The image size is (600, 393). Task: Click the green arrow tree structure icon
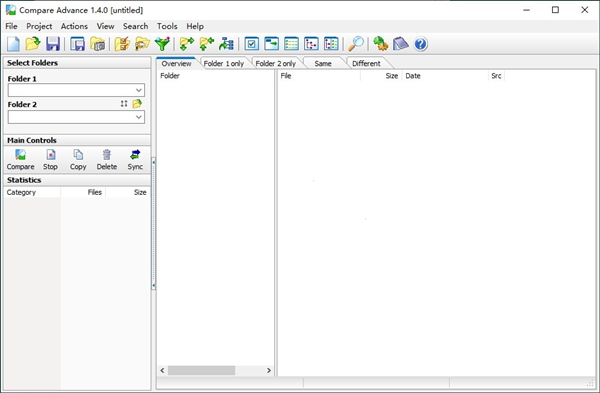coord(226,44)
